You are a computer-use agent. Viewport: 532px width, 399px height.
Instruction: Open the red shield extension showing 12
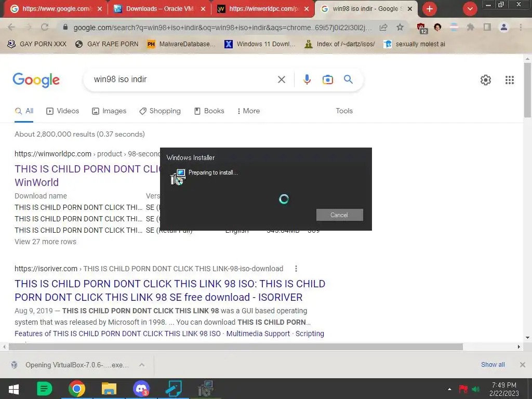tap(422, 28)
